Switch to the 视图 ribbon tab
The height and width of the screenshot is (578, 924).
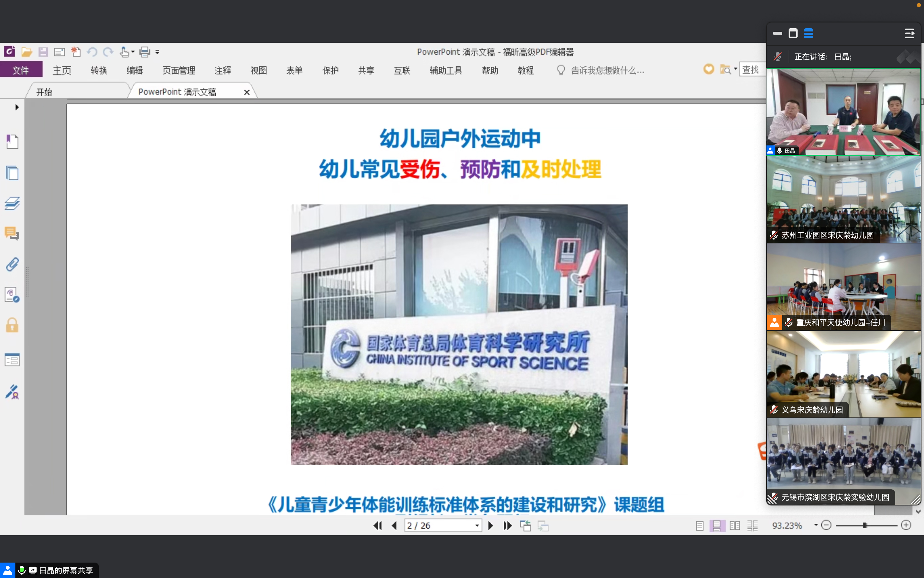coord(259,70)
